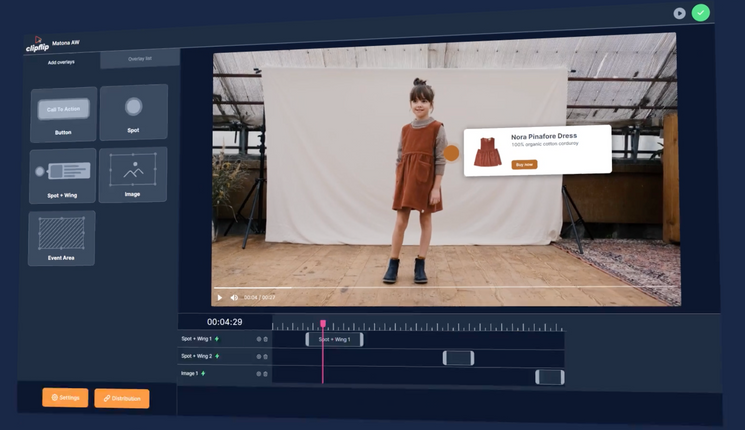The height and width of the screenshot is (430, 745).
Task: Toggle visibility dot for Spot + Wing 2
Action: 258,356
